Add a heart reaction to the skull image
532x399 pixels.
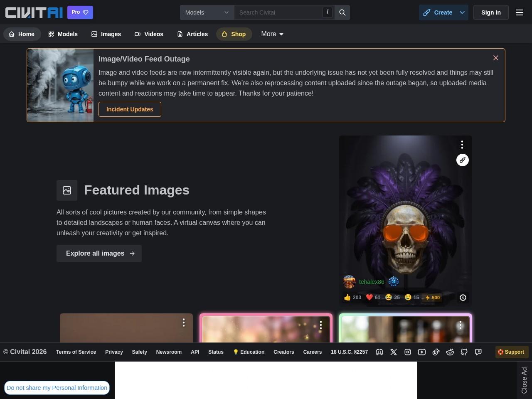373,298
